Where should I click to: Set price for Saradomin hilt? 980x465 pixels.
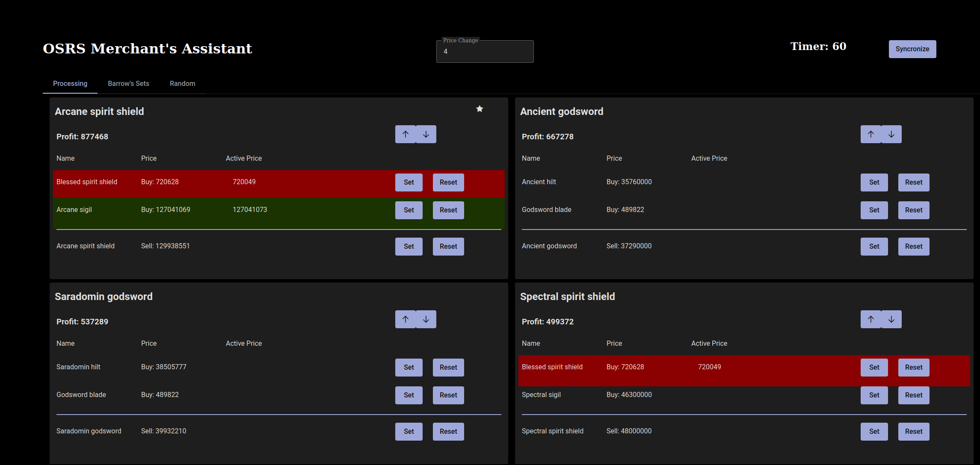pos(409,368)
